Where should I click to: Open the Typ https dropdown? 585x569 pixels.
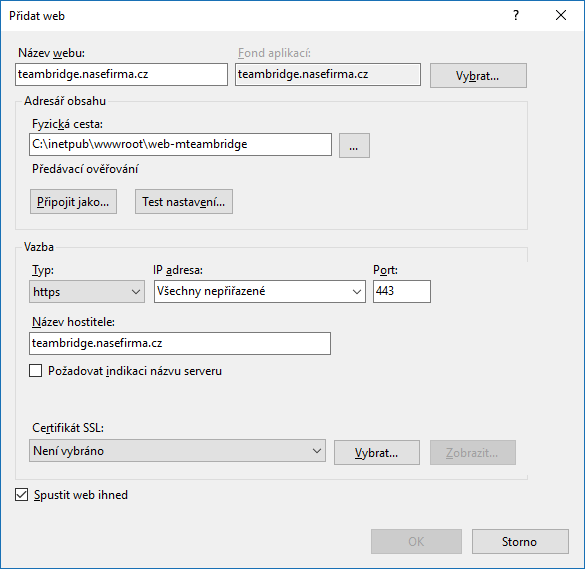[87, 291]
